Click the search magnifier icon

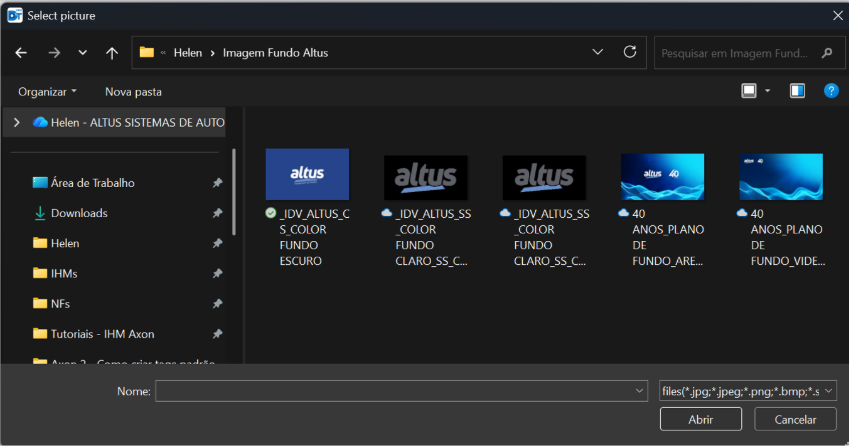(x=827, y=53)
